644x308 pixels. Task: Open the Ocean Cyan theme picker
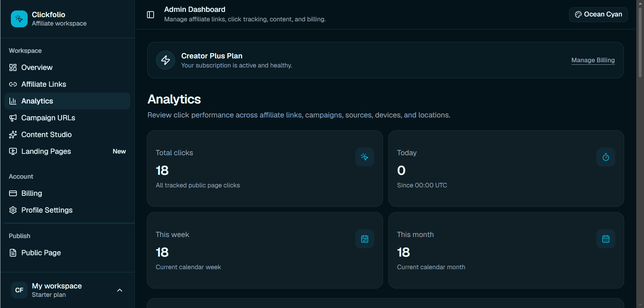[x=598, y=15]
